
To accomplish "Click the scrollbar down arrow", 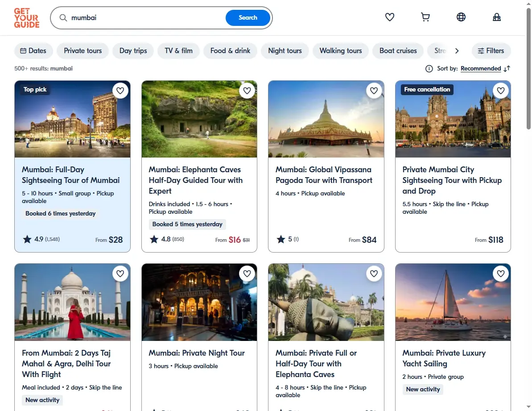I will coord(528,407).
